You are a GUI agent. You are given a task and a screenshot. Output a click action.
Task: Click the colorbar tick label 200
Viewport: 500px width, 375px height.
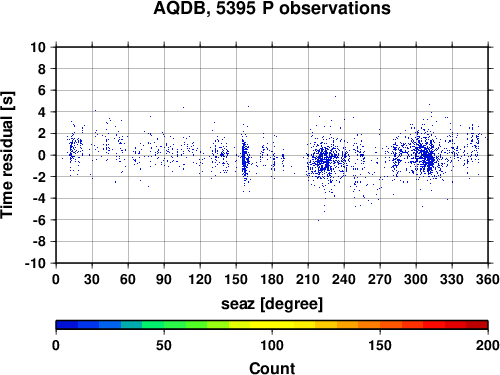click(x=487, y=346)
